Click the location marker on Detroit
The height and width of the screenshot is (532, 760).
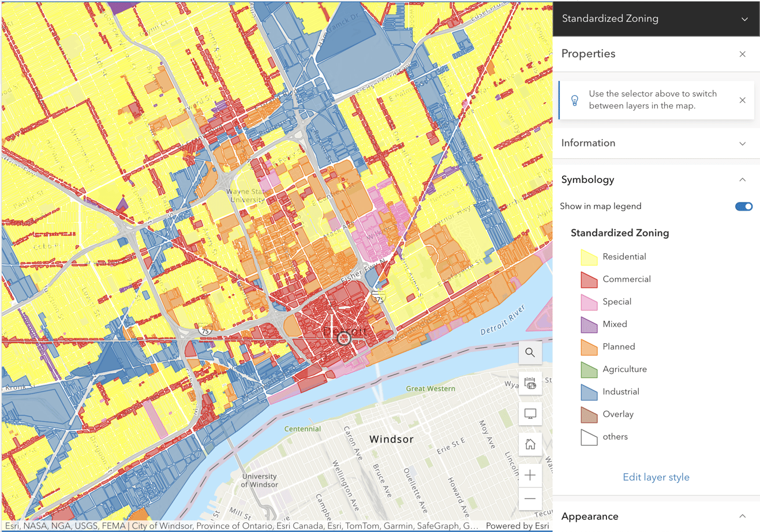[345, 339]
